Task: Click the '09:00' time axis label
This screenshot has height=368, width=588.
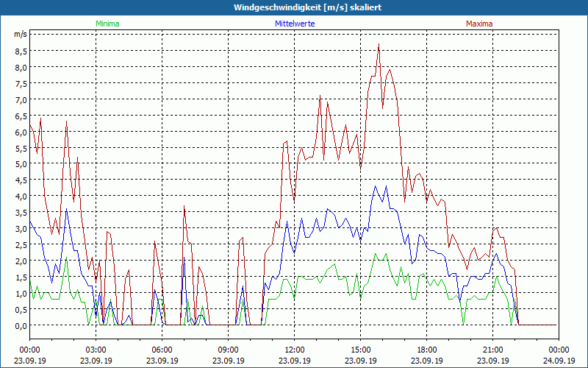Action: pos(229,350)
